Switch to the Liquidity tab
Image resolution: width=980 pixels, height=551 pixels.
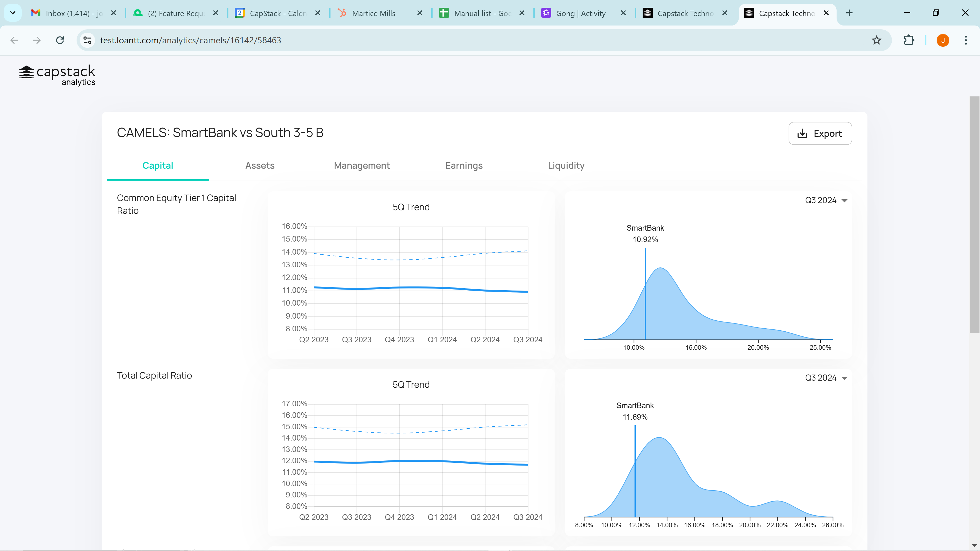(566, 165)
